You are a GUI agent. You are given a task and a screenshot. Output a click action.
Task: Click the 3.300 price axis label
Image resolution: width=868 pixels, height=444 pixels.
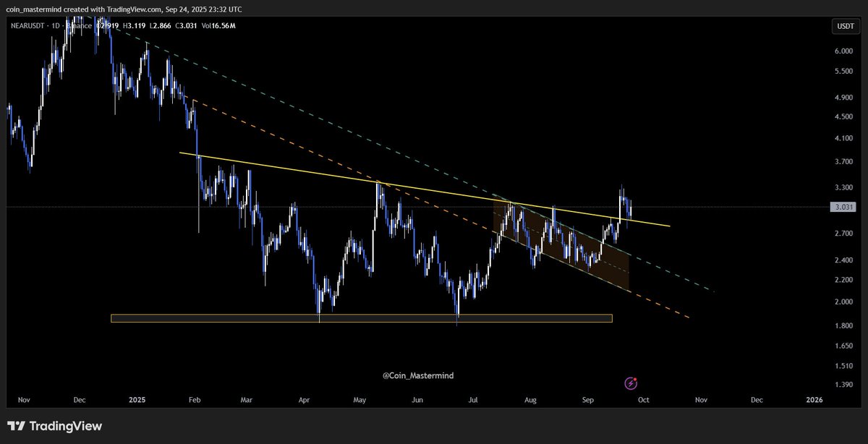pos(844,187)
